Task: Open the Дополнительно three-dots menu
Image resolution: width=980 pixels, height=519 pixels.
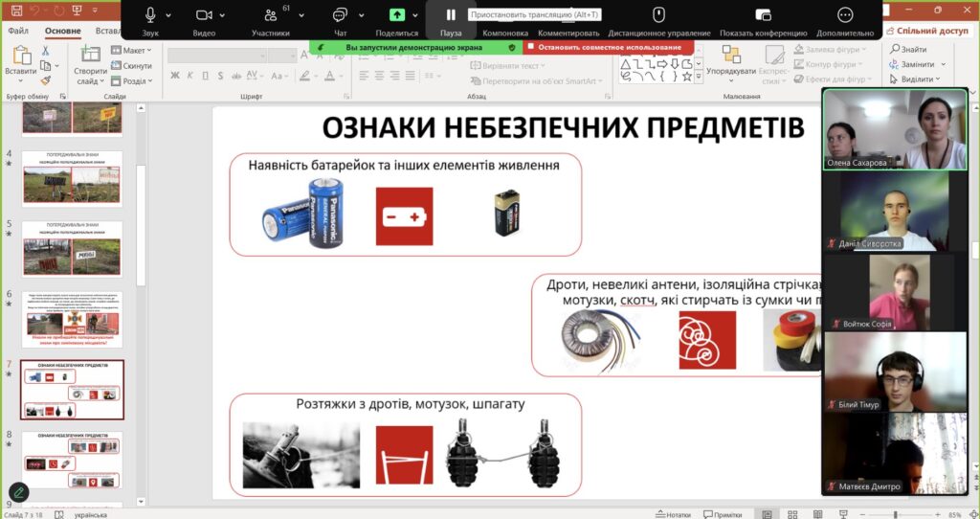Action: (845, 15)
